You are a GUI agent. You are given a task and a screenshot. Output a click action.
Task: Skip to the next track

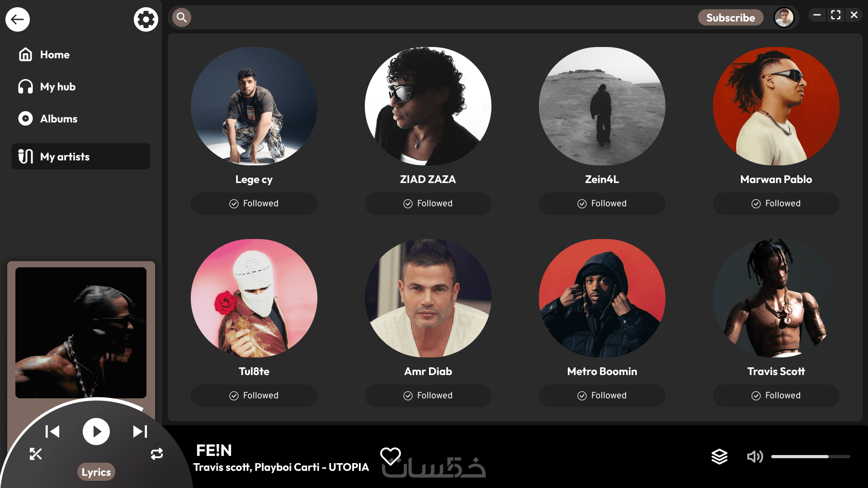pos(140,432)
